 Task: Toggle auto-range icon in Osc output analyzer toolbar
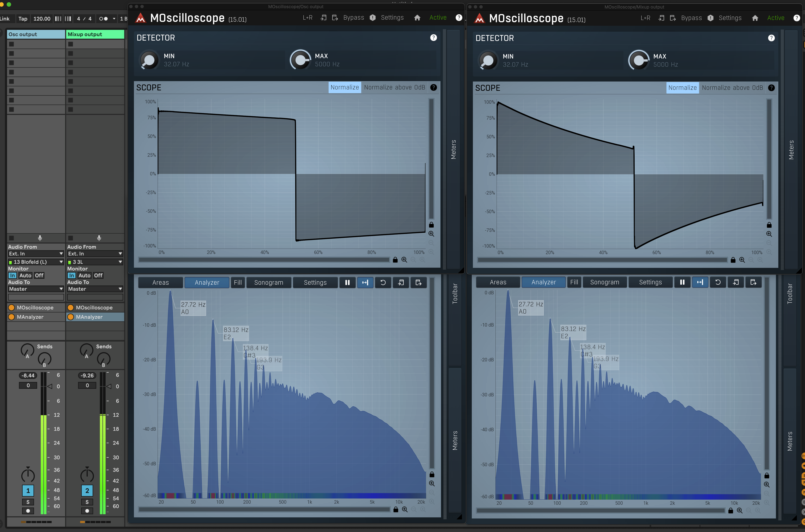[x=365, y=282]
